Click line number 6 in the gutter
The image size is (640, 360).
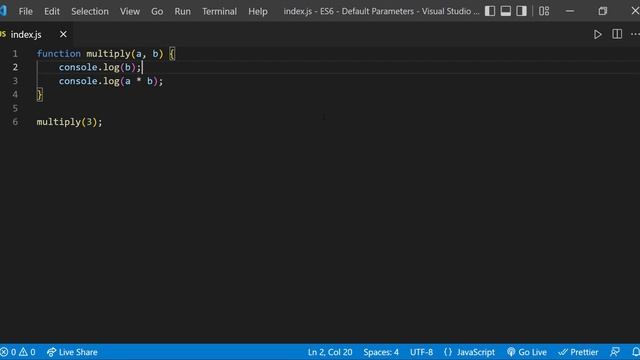pyautogui.click(x=15, y=122)
